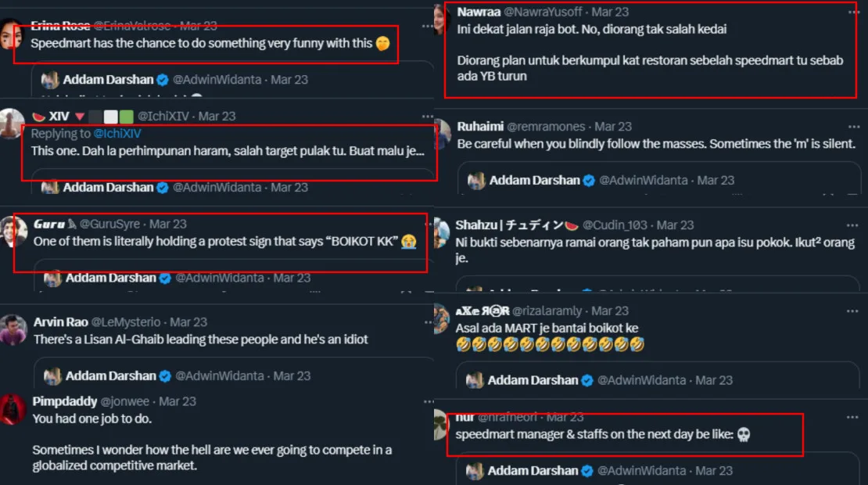Show more options for XIV's tweet
868x485 pixels.
[425, 116]
